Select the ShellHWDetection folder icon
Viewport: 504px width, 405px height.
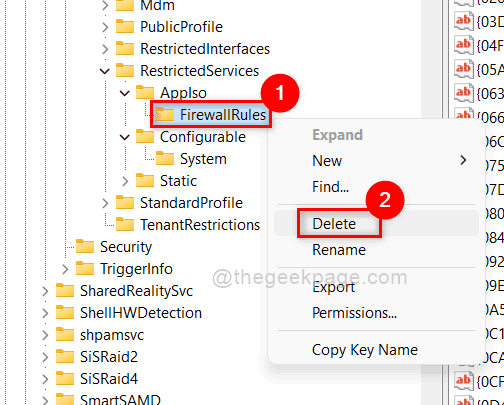pos(65,312)
